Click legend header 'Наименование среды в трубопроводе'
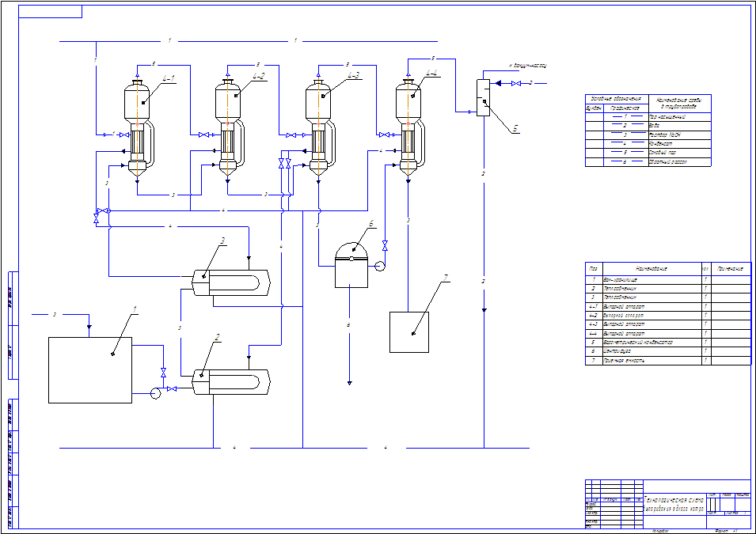This screenshot has width=756, height=534. 679,103
